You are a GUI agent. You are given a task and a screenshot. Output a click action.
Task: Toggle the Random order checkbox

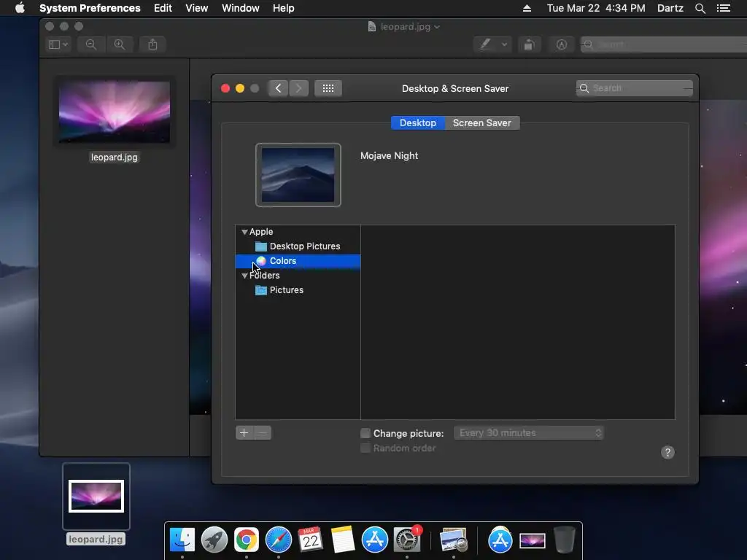365,448
